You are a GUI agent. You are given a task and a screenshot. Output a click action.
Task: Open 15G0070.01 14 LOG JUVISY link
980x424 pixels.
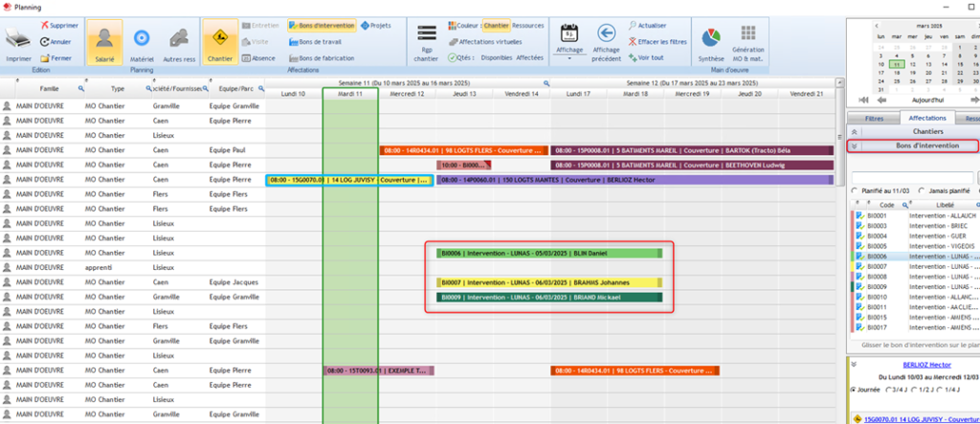[922, 419]
